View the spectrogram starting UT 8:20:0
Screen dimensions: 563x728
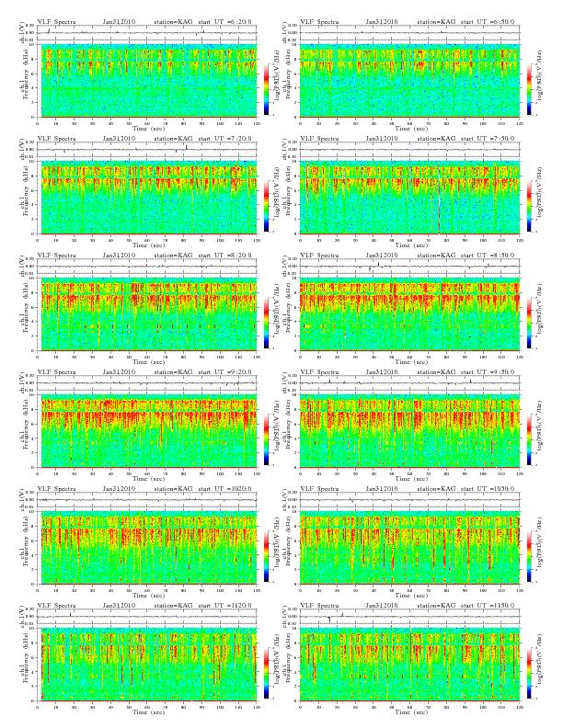click(x=147, y=314)
